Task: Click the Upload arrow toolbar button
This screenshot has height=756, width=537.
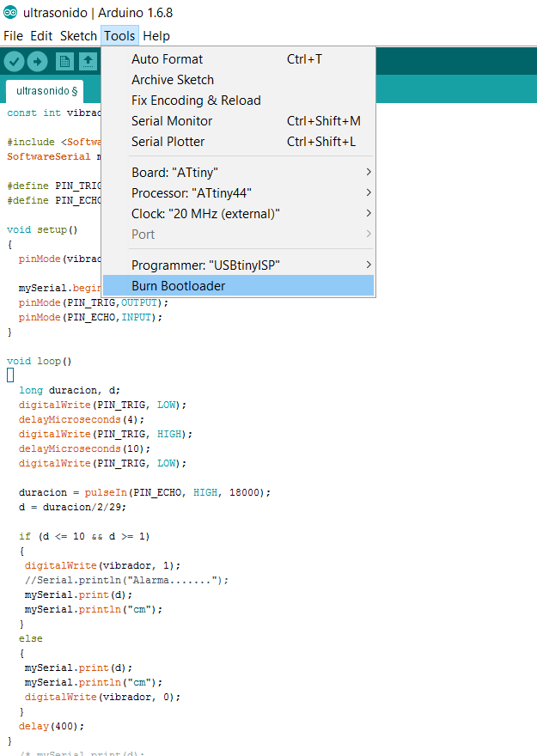Action: [37, 61]
